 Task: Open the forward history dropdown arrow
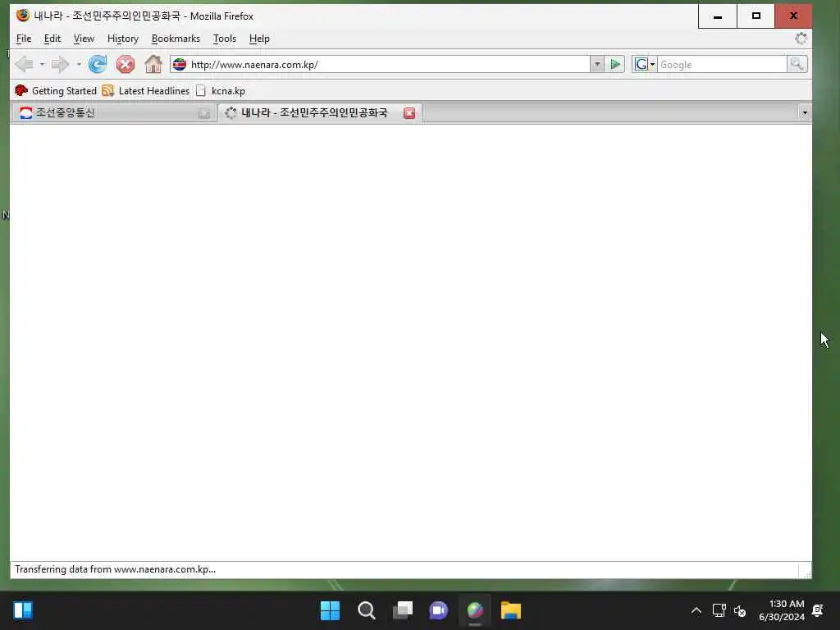pyautogui.click(x=79, y=64)
